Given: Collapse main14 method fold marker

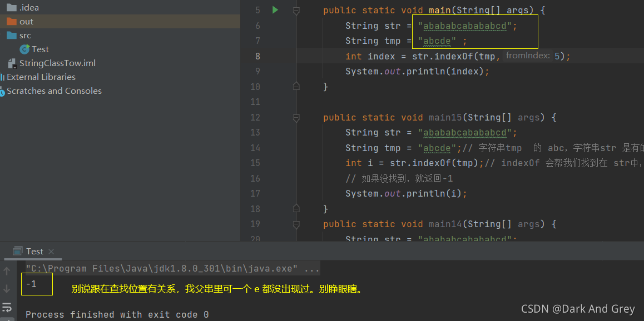Looking at the screenshot, I should [296, 224].
